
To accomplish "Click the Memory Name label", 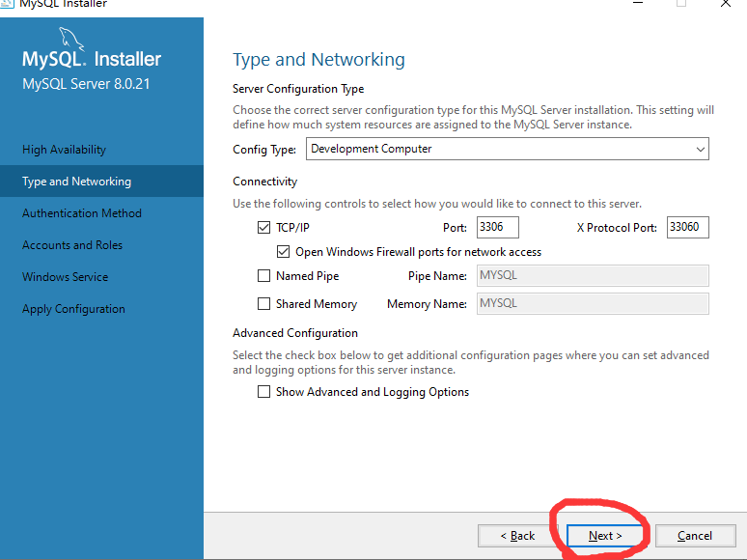I will [427, 303].
